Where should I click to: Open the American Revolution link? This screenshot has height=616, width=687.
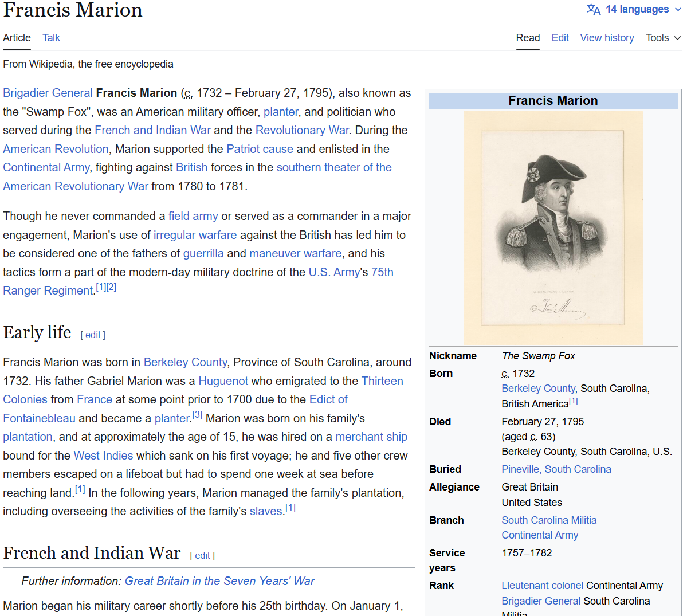pyautogui.click(x=56, y=150)
